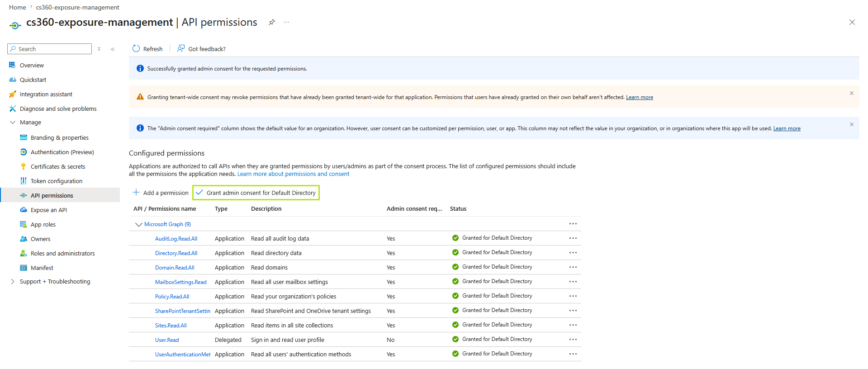Open the Domain.Read.All permission link
The height and width of the screenshot is (369, 868).
(175, 268)
